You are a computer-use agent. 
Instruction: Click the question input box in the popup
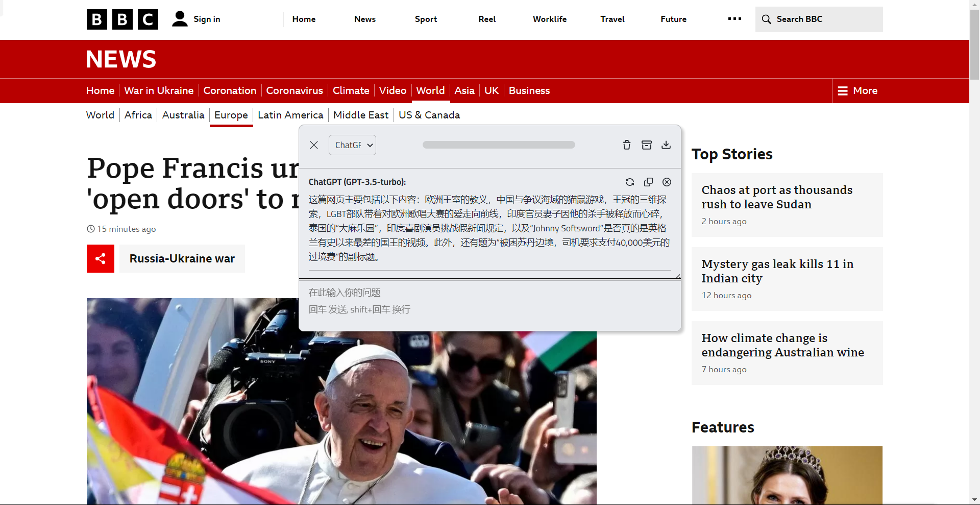(x=490, y=305)
